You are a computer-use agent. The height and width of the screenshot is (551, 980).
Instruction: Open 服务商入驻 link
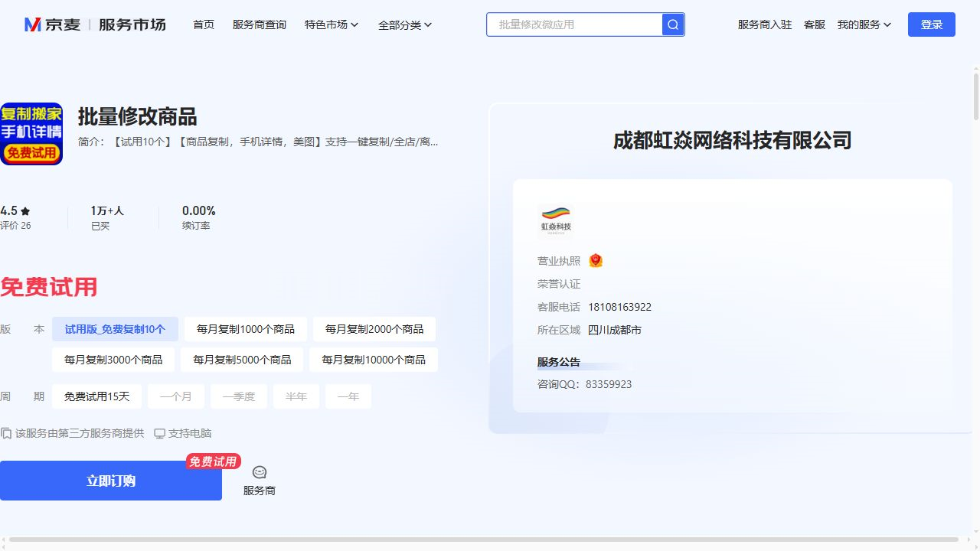pyautogui.click(x=765, y=24)
